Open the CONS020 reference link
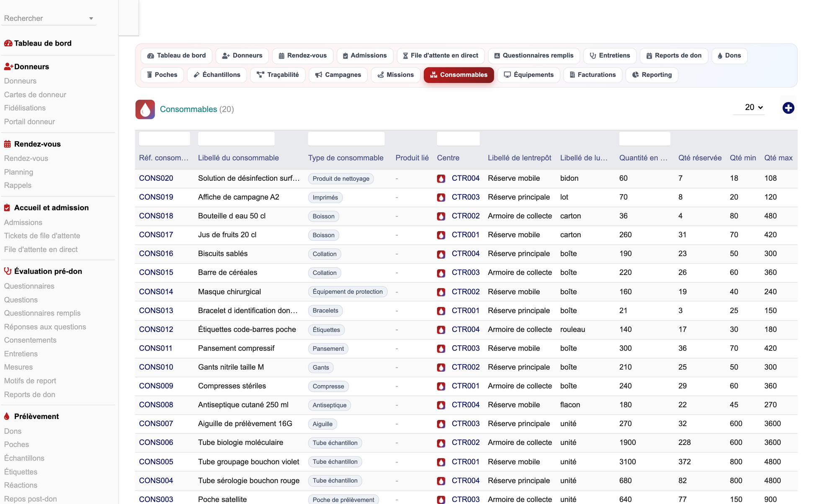Image resolution: width=815 pixels, height=504 pixels. pyautogui.click(x=156, y=178)
